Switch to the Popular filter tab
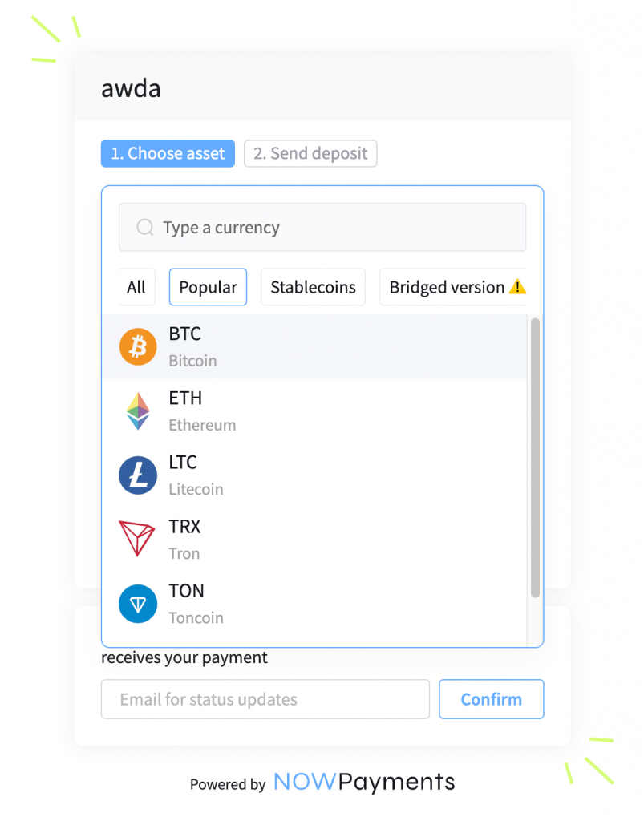This screenshot has height=821, width=644. (x=208, y=287)
